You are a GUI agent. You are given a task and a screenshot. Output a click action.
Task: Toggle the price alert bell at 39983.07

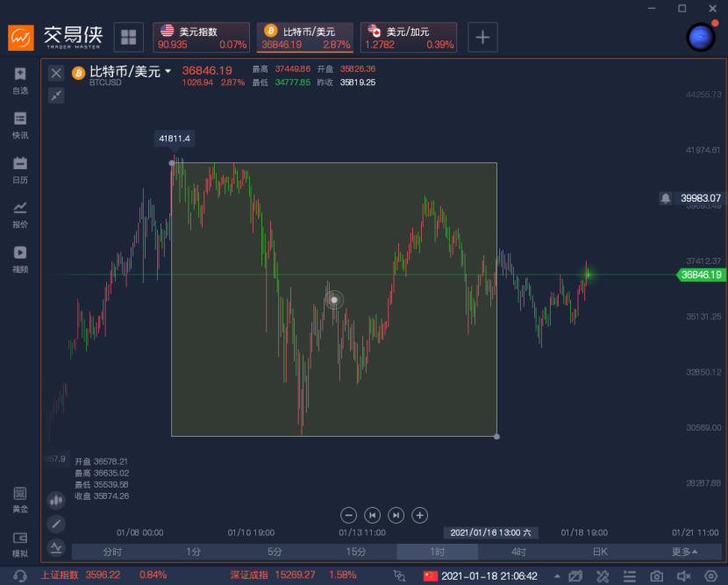click(x=666, y=198)
